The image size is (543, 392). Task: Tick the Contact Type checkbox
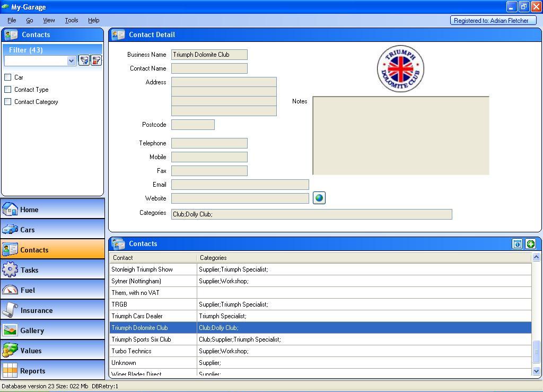(x=8, y=90)
